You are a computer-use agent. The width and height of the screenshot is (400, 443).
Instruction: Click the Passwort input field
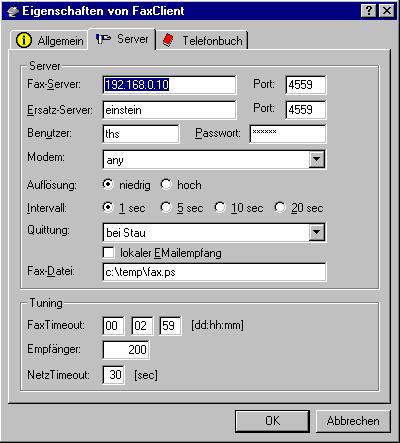pos(288,134)
